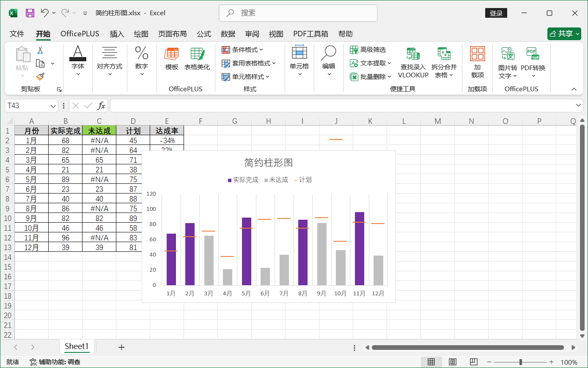Collapse the ribbon with the chevron
This screenshot has width=588, height=368.
[x=574, y=89]
